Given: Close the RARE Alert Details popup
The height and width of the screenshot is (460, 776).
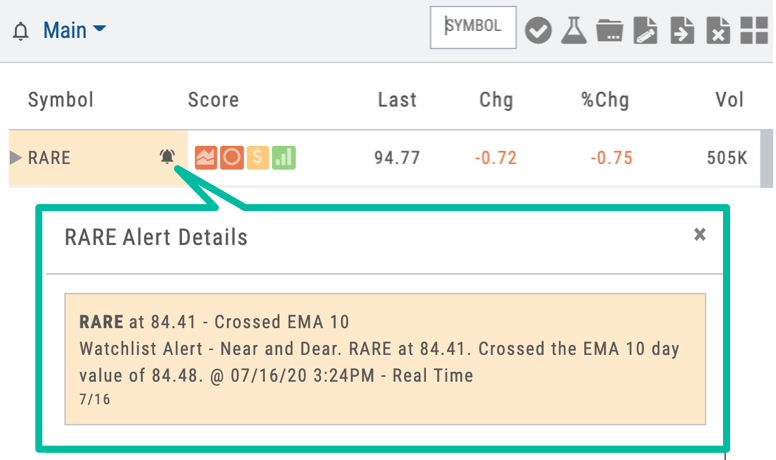Looking at the screenshot, I should tap(699, 234).
